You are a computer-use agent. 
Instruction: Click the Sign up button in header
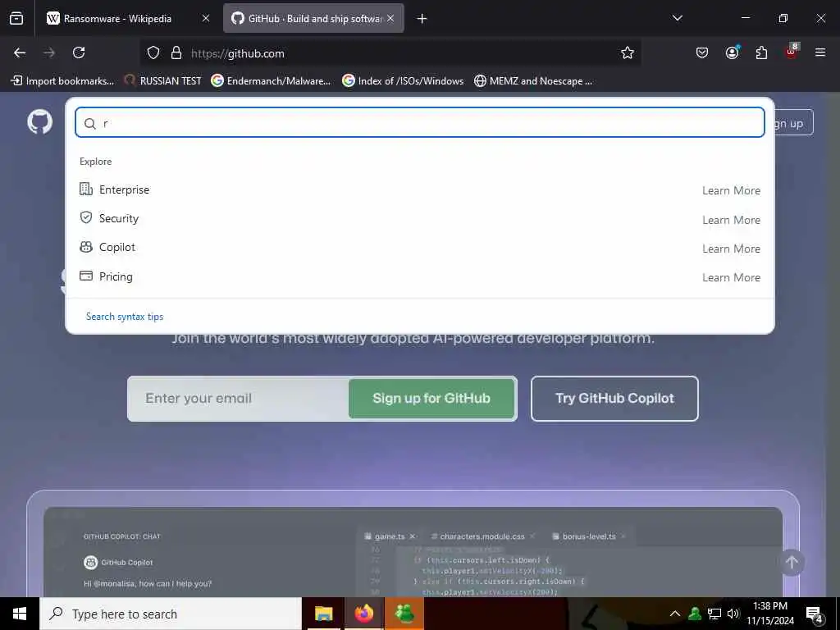point(794,123)
